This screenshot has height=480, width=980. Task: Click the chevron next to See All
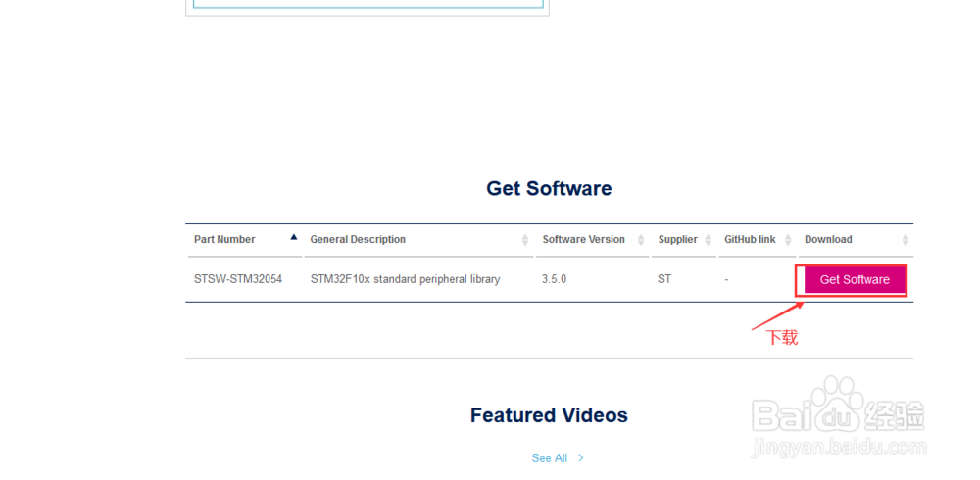click(x=580, y=458)
